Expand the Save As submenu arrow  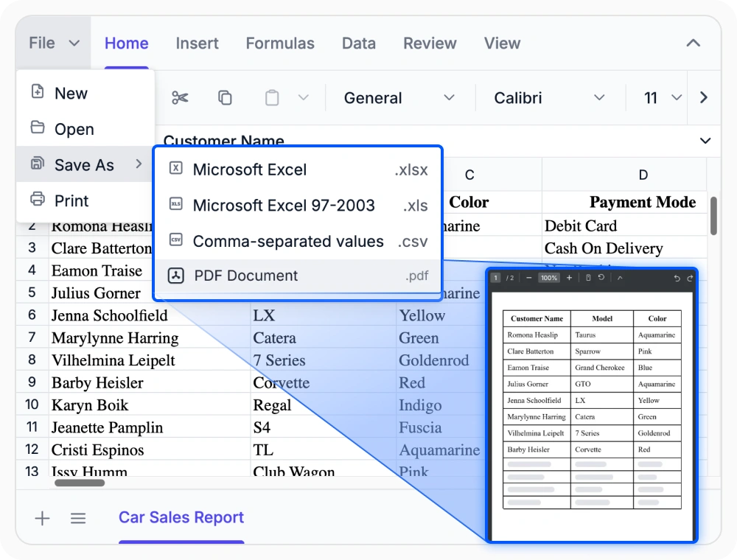[139, 164]
